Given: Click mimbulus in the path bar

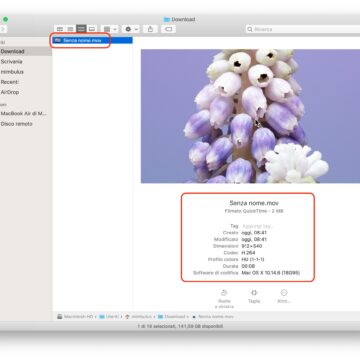Looking at the screenshot, I should click(x=138, y=316).
